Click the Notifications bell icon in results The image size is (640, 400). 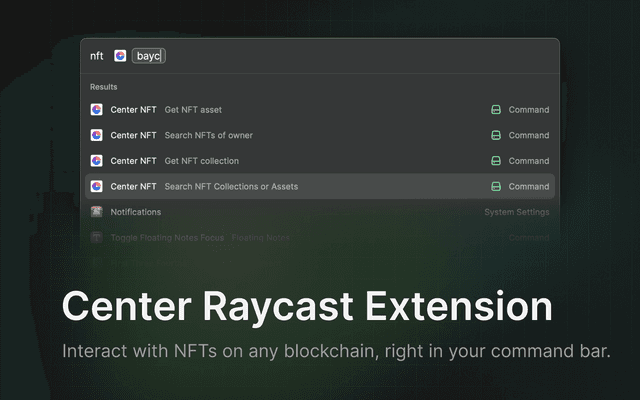click(x=97, y=212)
